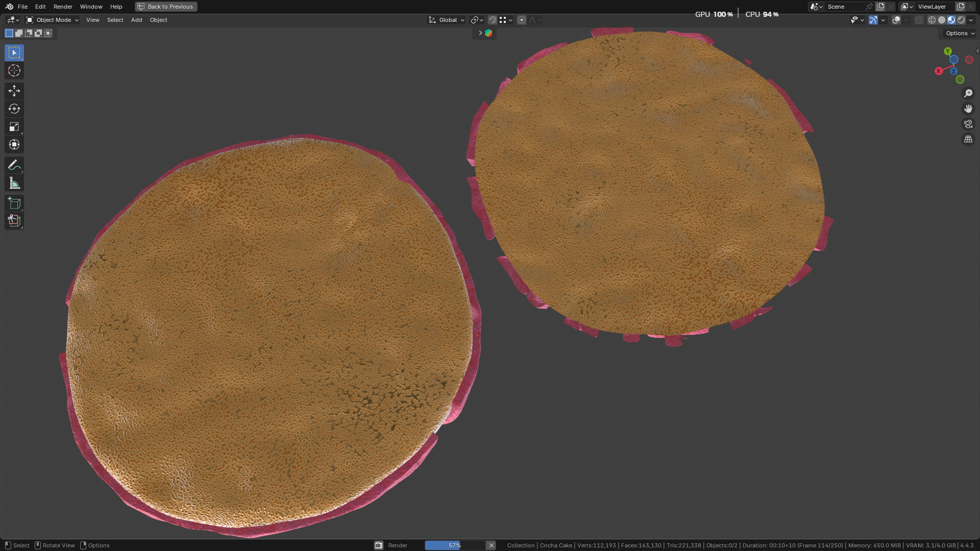Open the Object Mode dropdown

(x=52, y=20)
